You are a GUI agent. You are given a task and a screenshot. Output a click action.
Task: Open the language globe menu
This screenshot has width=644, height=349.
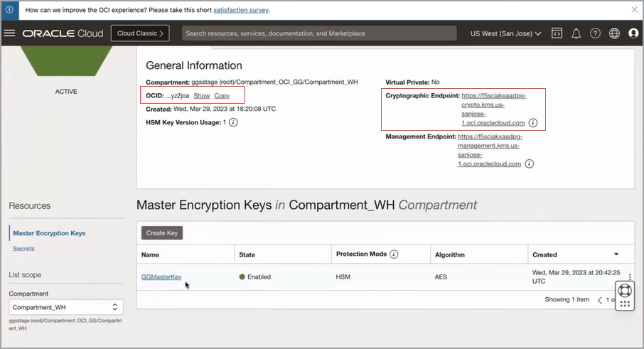pyautogui.click(x=614, y=33)
